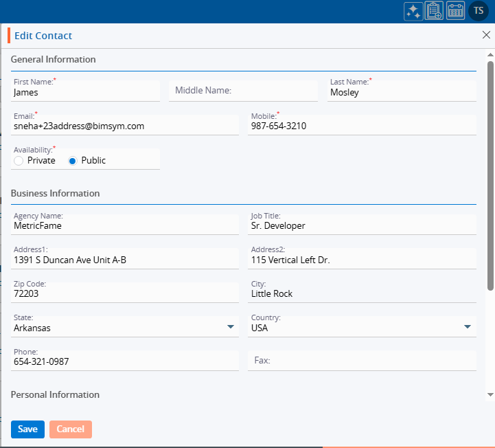Close the Edit Contact dialog
The image size is (495, 448).
tap(486, 35)
